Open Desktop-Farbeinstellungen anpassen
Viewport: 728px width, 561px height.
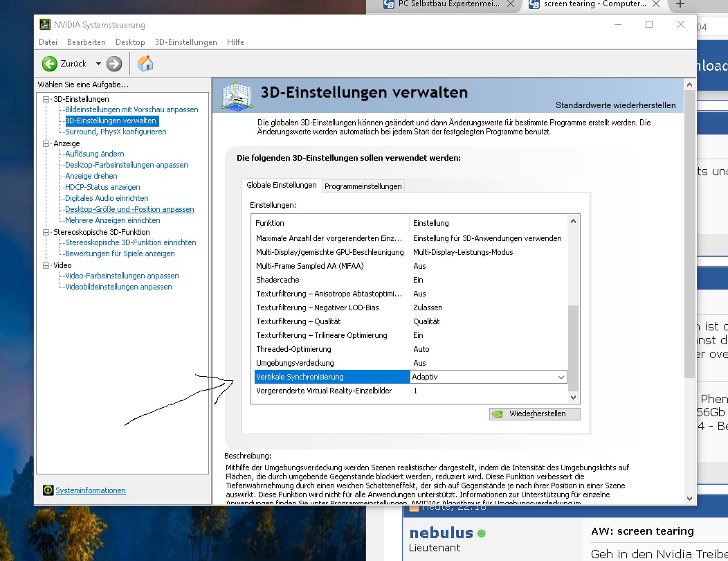coord(126,165)
